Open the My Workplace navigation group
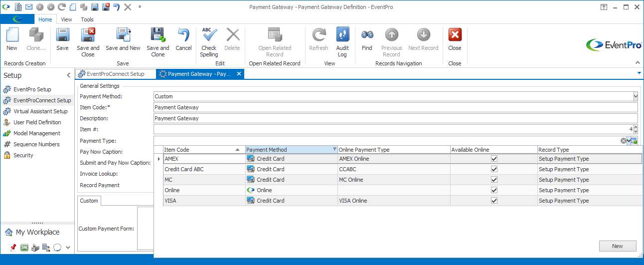This screenshot has width=644, height=265. point(37,232)
